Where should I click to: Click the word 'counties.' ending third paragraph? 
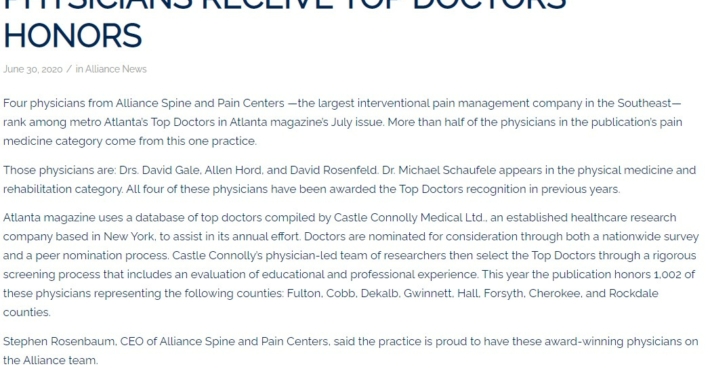pos(27,312)
